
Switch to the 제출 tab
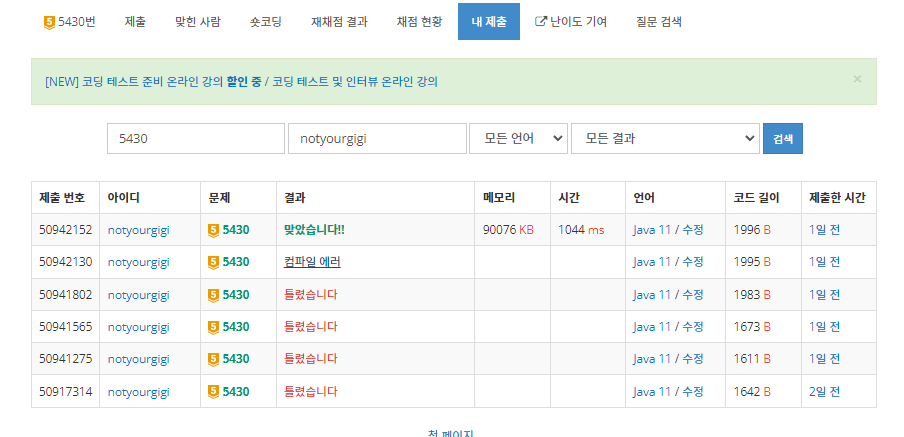(135, 22)
